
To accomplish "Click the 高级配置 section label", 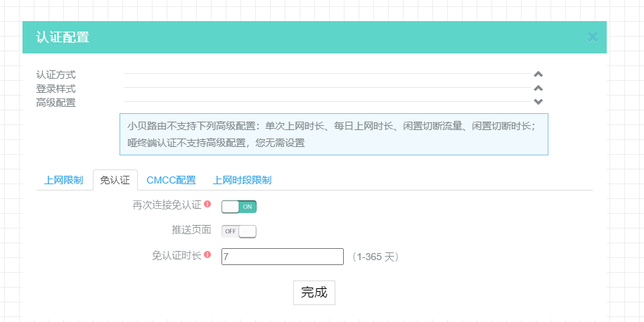I will click(56, 103).
